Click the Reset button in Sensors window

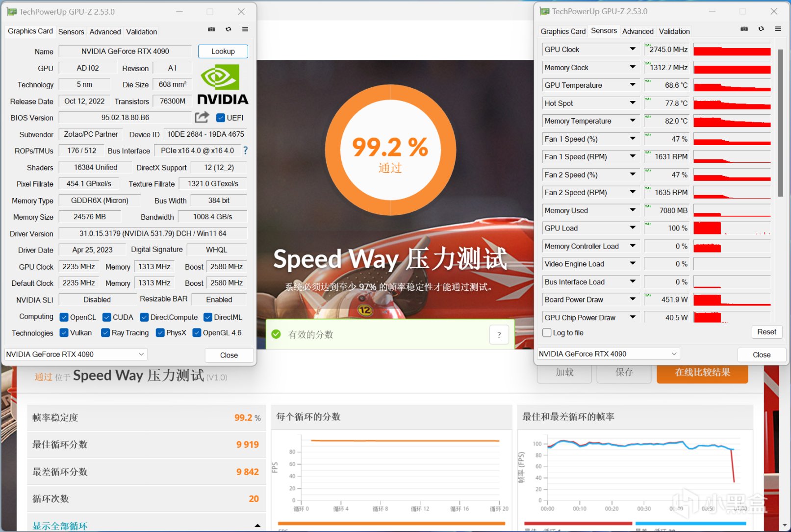coord(766,332)
